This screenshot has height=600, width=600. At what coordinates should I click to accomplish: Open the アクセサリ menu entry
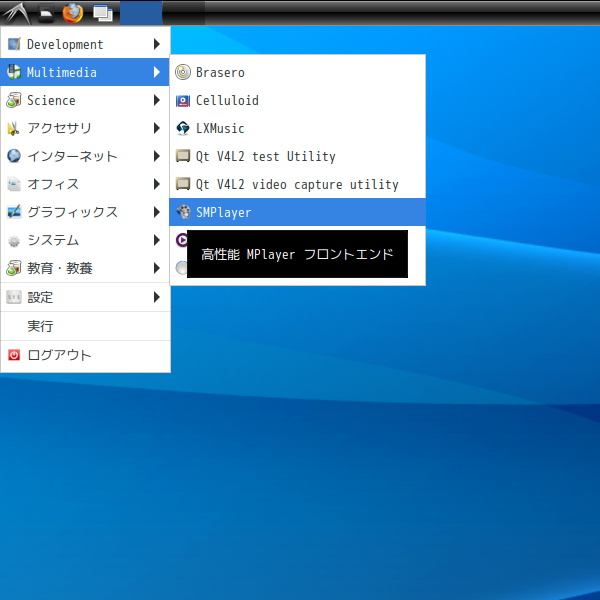coord(85,128)
